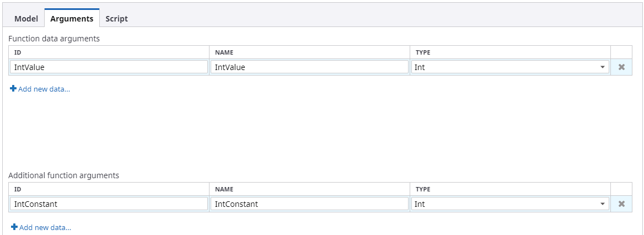Screen dimensions: 644x235
Task: Focus the IntConstant ID field
Action: 109,204
